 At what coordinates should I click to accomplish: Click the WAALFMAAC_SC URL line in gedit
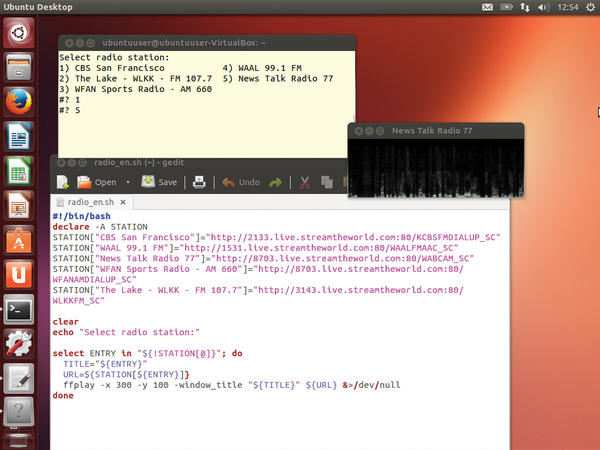pos(255,248)
